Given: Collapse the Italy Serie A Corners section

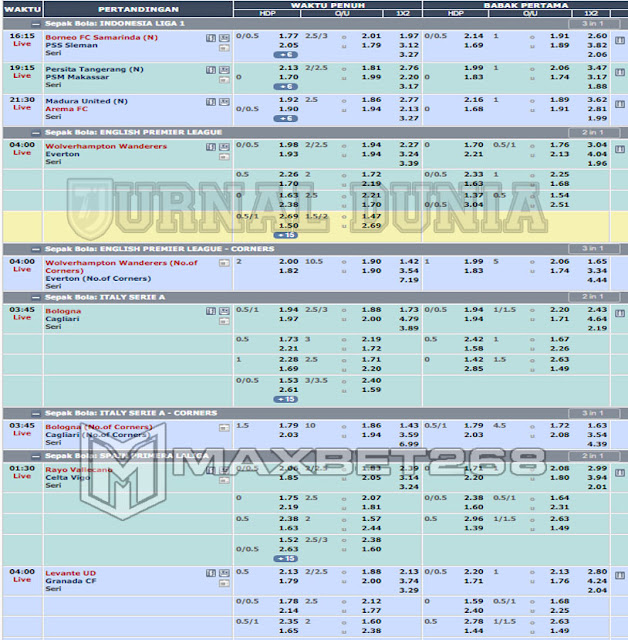Looking at the screenshot, I should point(37,413).
